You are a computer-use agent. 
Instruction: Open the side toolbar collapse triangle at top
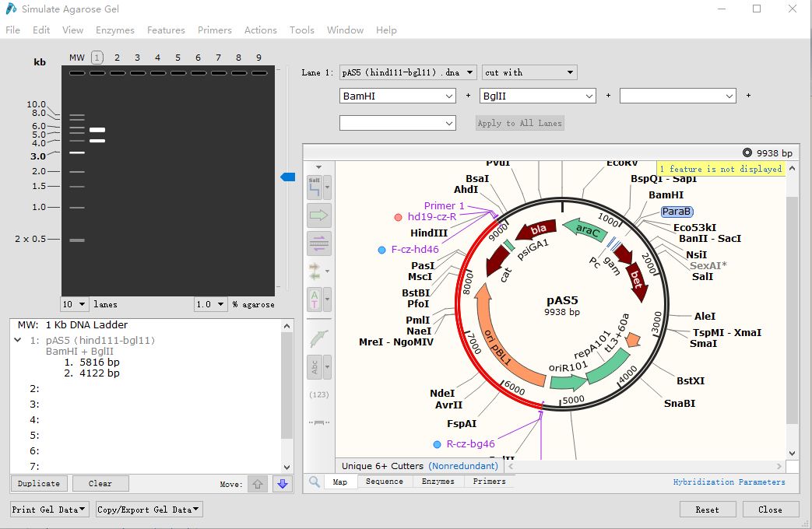click(x=318, y=167)
